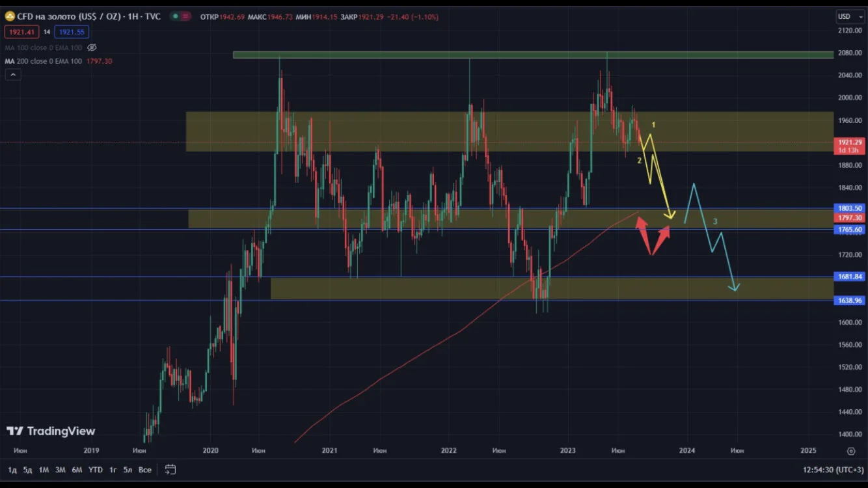
Task: Select the MA 200 close 0 EMA 100 legend
Action: tap(43, 61)
